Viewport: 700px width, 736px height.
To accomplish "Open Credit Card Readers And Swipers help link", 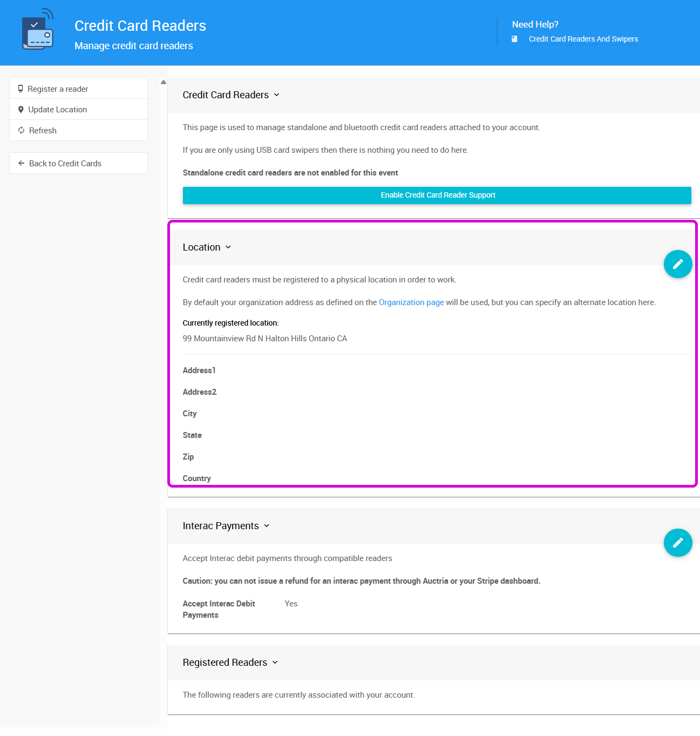I will pos(583,39).
